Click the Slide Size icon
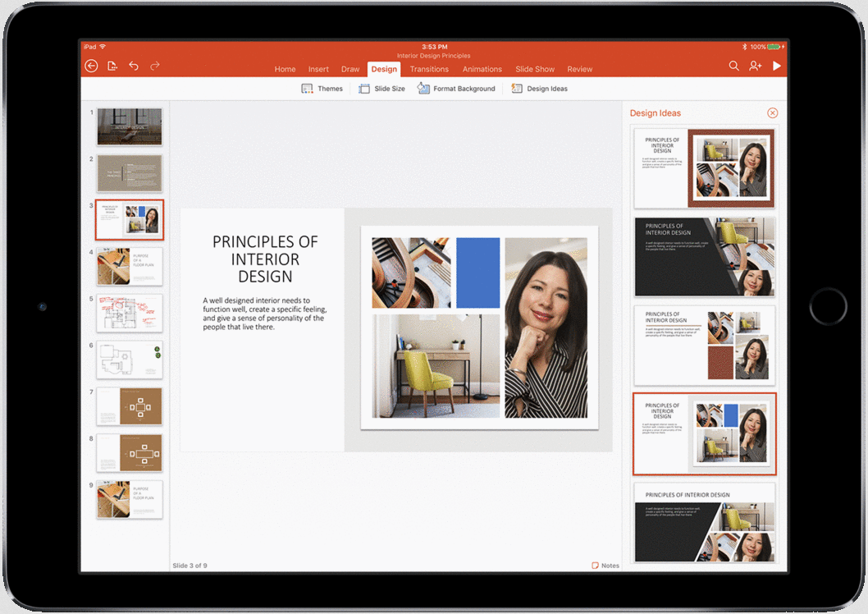Screen dimensions: 868x614 tap(363, 89)
